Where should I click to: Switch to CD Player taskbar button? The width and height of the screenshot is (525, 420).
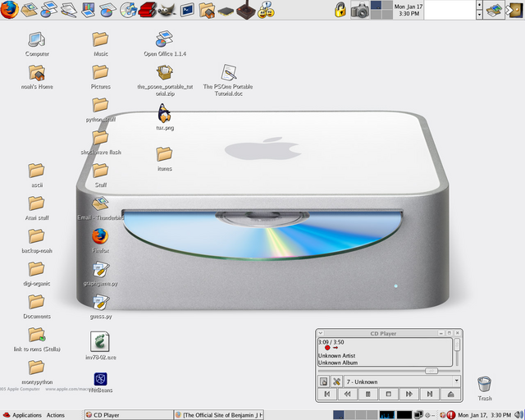tap(129, 415)
